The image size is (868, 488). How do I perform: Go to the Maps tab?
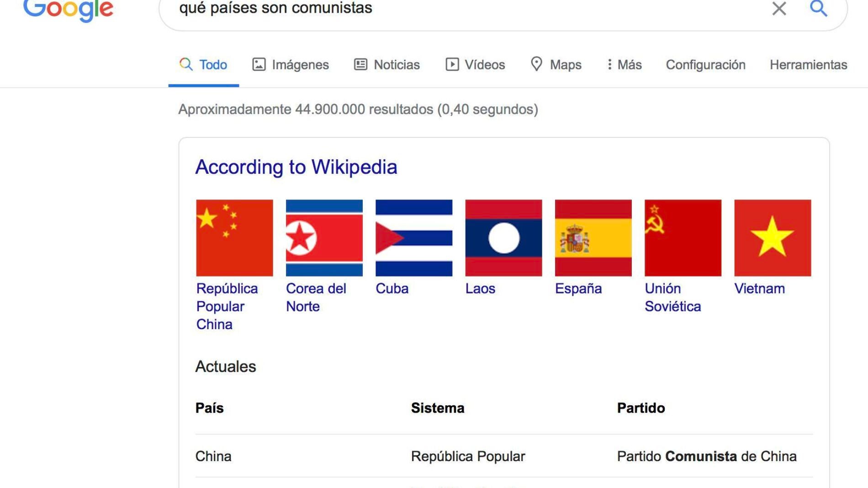click(x=556, y=65)
